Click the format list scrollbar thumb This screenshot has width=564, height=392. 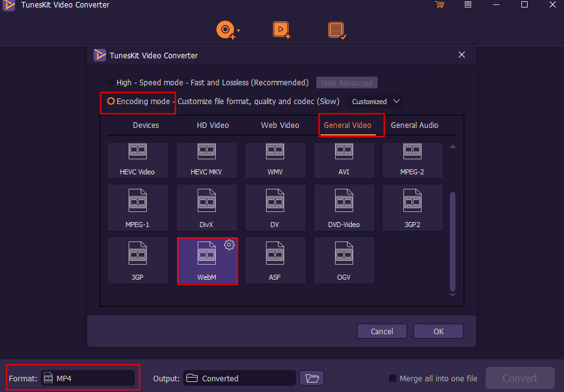click(452, 241)
